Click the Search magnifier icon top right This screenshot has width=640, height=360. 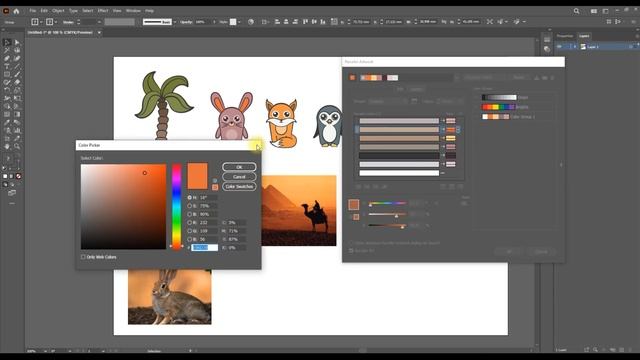tap(576, 11)
